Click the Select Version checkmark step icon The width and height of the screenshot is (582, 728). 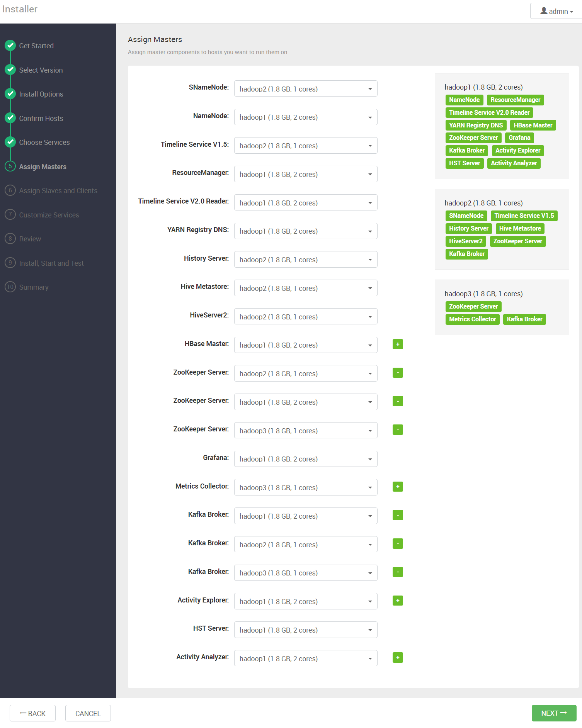pyautogui.click(x=10, y=70)
